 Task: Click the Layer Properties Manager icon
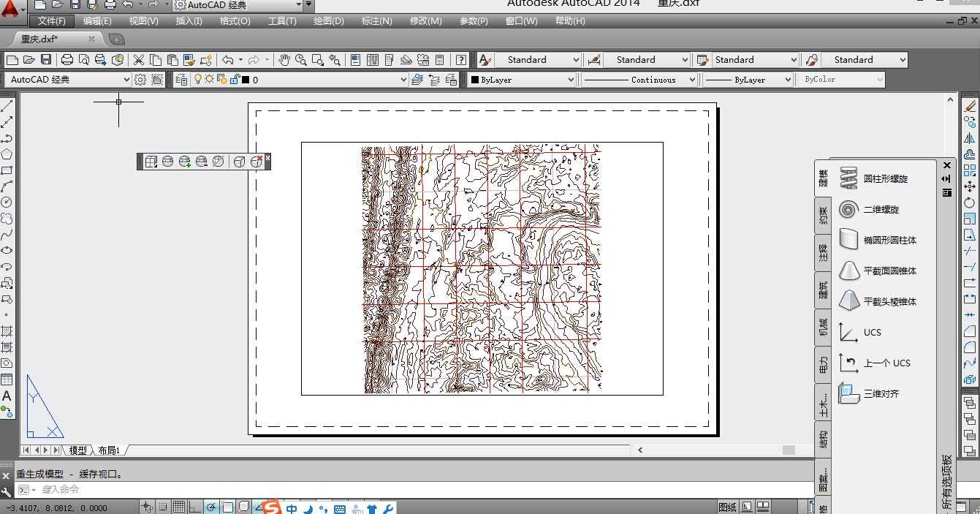click(181, 80)
